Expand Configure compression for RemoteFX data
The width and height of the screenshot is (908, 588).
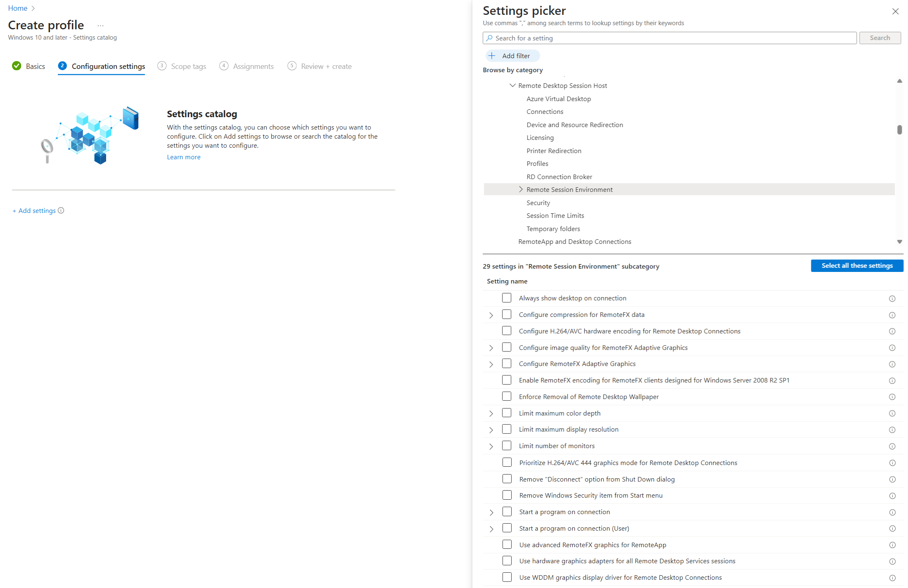(x=491, y=315)
